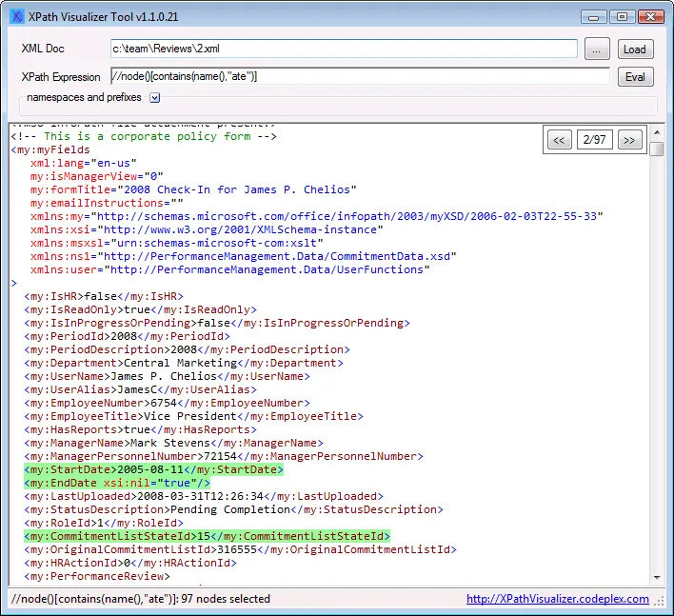Select the highlighted my:StartDate node line
Image resolution: width=674 pixels, height=616 pixels.
click(x=153, y=469)
